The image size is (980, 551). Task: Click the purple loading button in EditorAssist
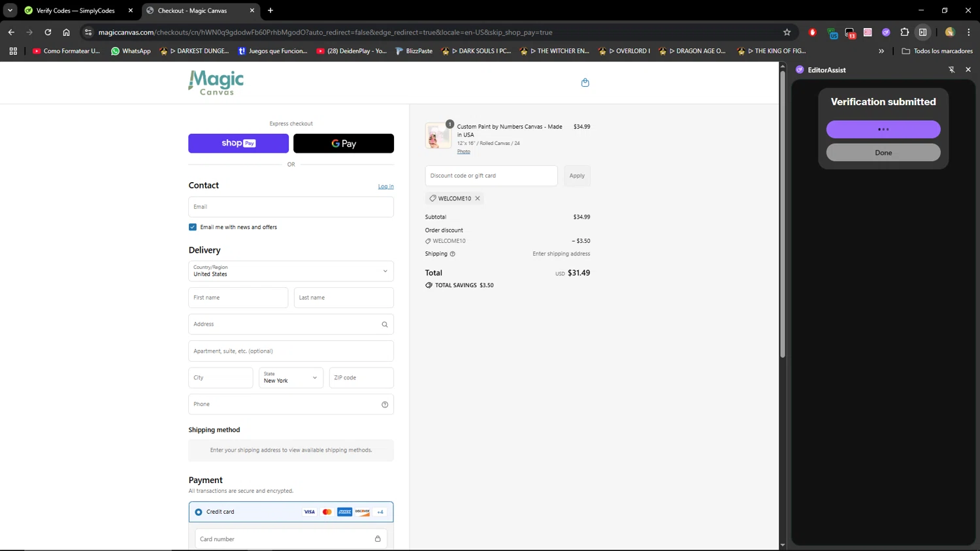pos(883,129)
